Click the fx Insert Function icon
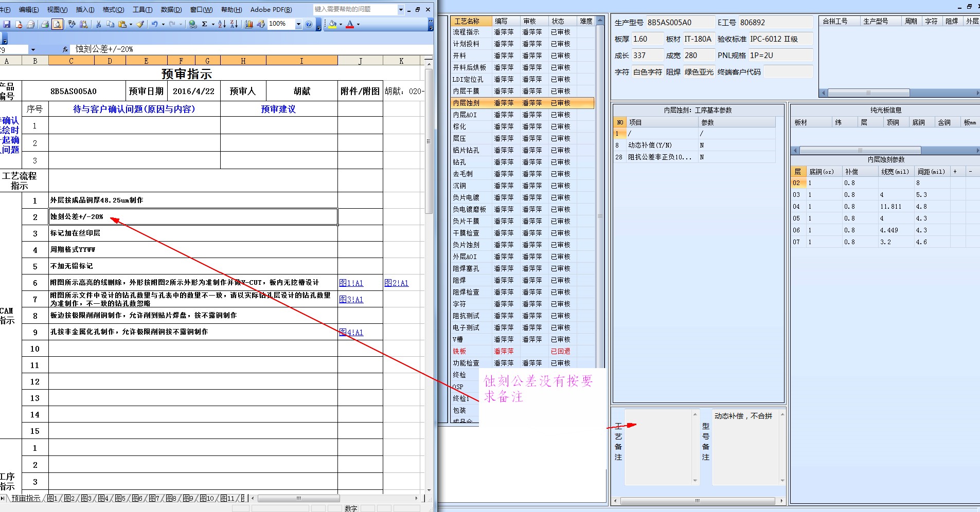The image size is (980, 512). [65, 49]
